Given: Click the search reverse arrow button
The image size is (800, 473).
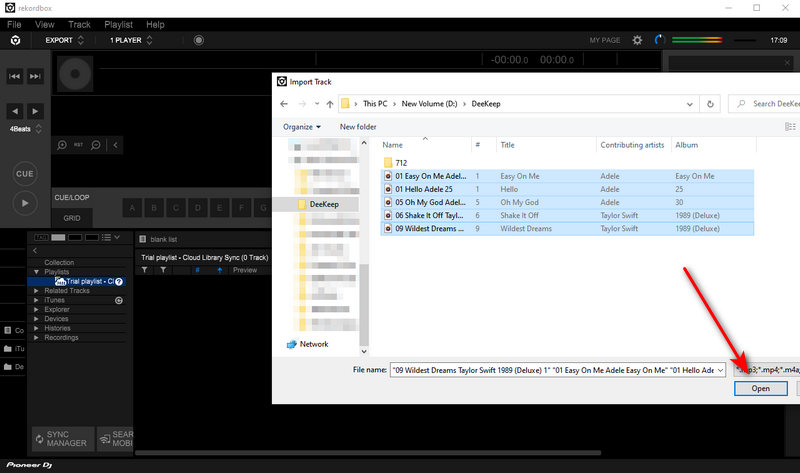Looking at the screenshot, I should tap(14, 111).
